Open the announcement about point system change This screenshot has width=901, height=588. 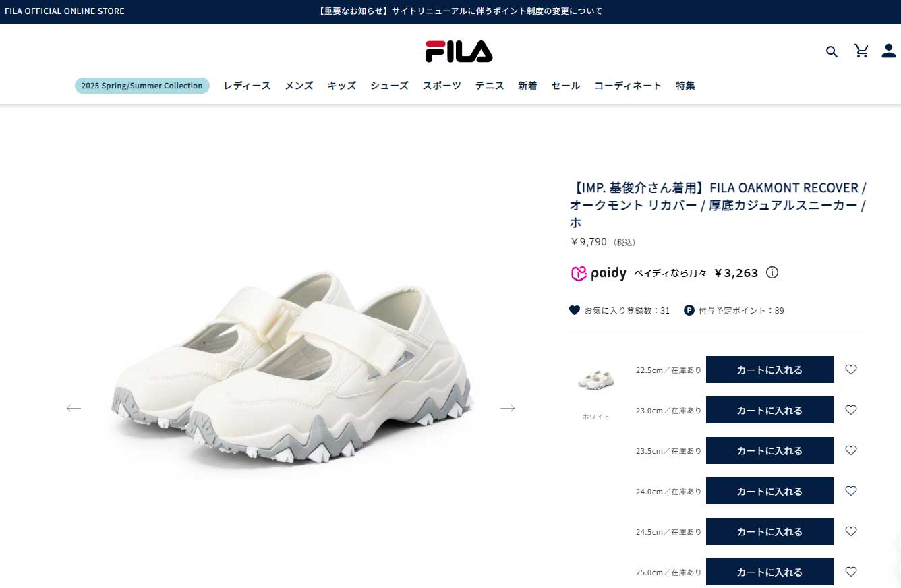(460, 11)
